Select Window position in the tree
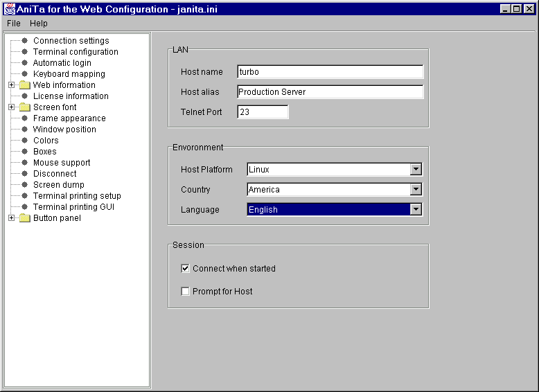Image resolution: width=539 pixels, height=392 pixels. point(64,130)
